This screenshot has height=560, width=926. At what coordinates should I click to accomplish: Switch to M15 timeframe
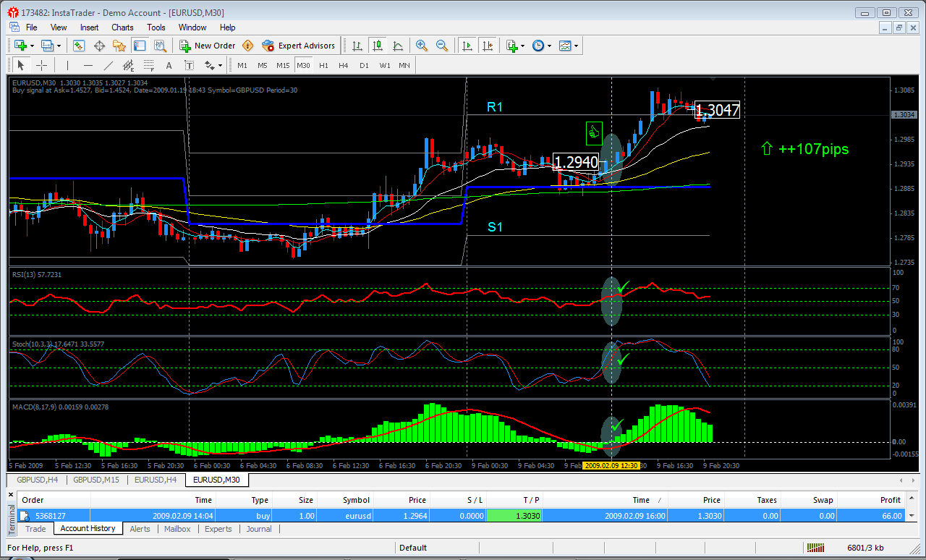click(x=283, y=65)
